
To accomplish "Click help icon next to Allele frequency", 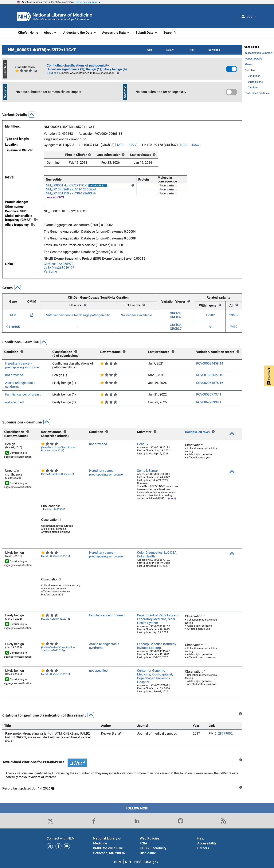I will [x=32, y=224].
